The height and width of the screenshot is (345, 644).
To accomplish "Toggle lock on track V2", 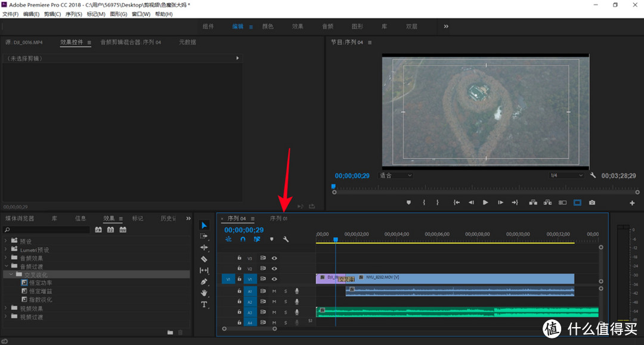I will click(239, 268).
